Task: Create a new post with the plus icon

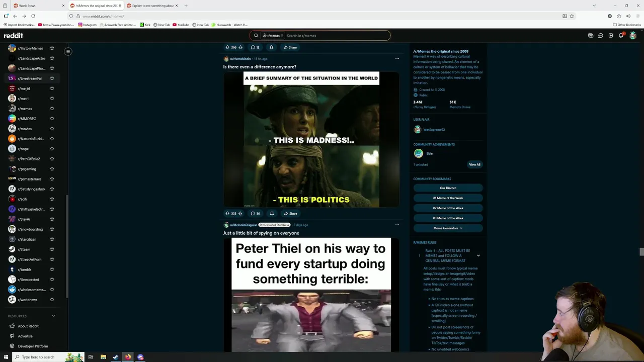Action: 611,36
